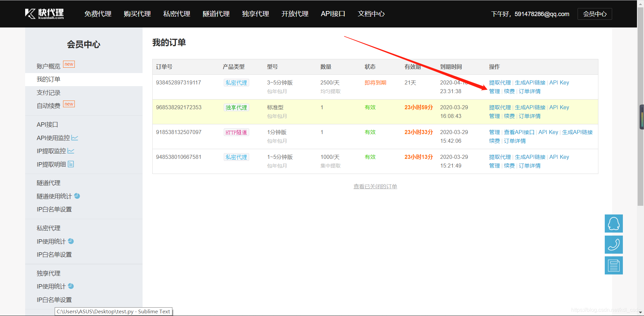Image resolution: width=644 pixels, height=316 pixels.
Task: Open 隧道代理 in top navigation
Action: click(216, 14)
